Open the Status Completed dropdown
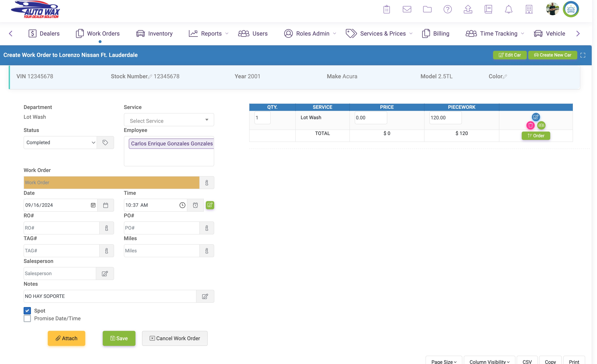The width and height of the screenshot is (597, 364). (x=60, y=142)
